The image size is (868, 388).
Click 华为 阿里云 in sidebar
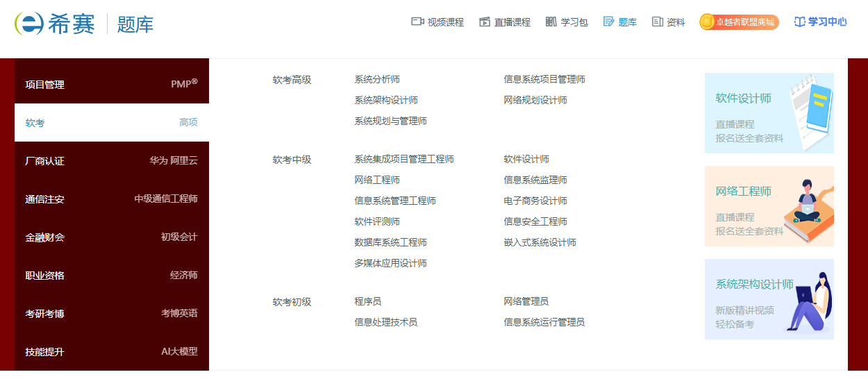pyautogui.click(x=174, y=161)
